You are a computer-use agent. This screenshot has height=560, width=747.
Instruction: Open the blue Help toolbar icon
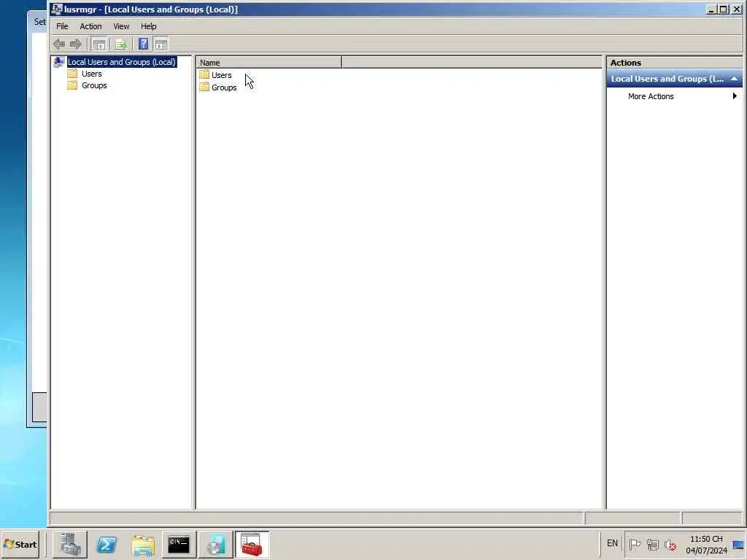[143, 44]
